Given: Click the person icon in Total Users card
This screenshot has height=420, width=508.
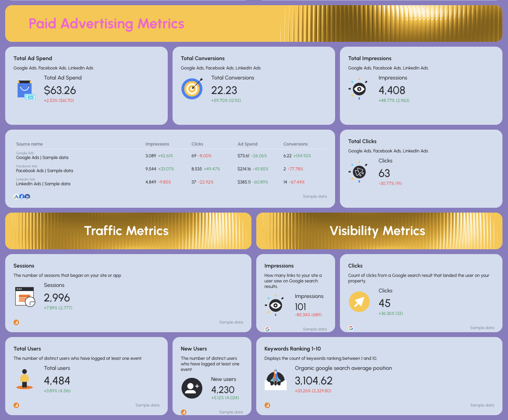Looking at the screenshot, I should click(24, 379).
